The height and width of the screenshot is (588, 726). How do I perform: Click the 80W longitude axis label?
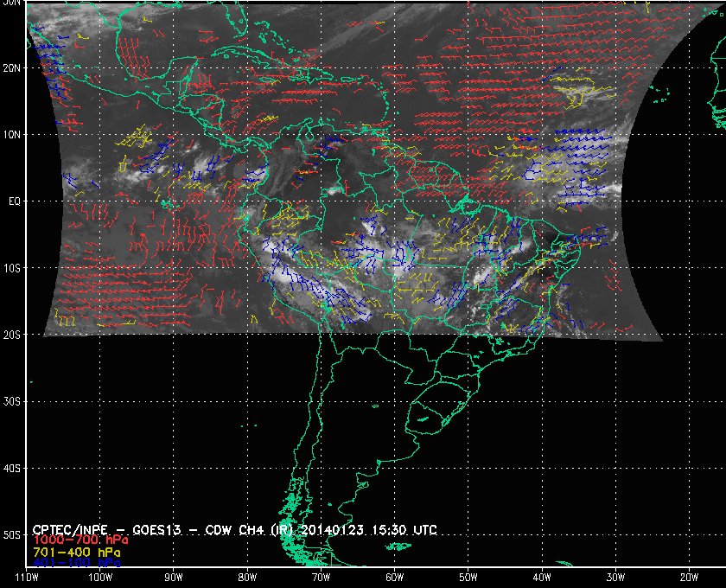click(x=247, y=577)
